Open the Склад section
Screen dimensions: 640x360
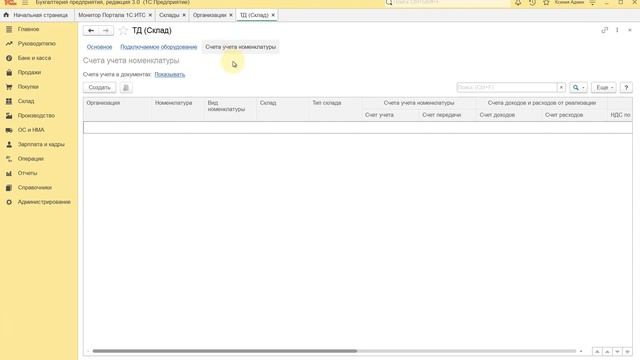click(x=26, y=101)
